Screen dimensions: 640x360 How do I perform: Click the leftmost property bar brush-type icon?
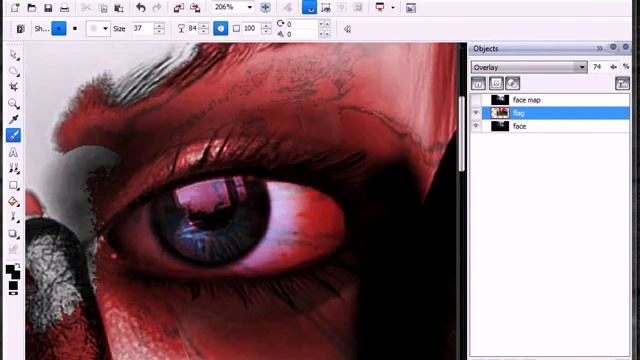tap(20, 29)
